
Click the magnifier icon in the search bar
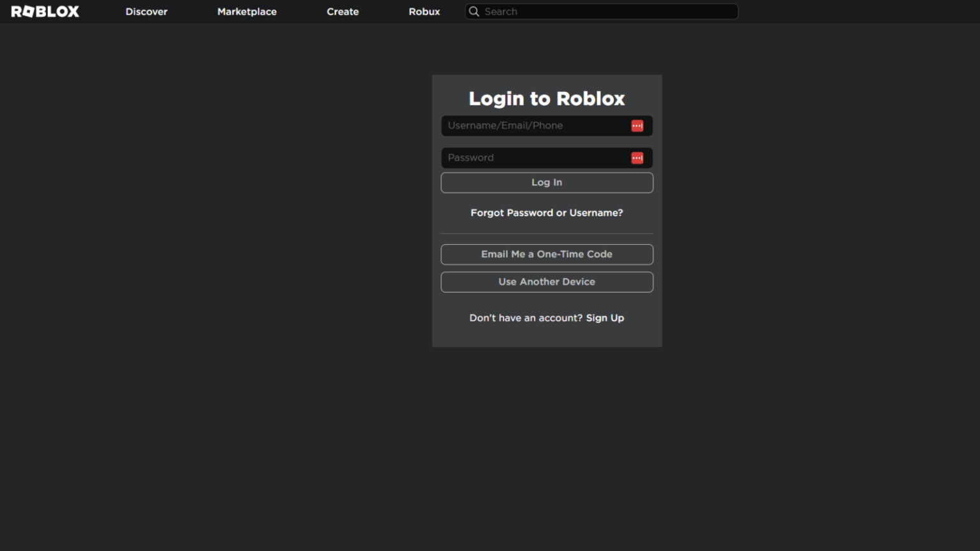[474, 11]
